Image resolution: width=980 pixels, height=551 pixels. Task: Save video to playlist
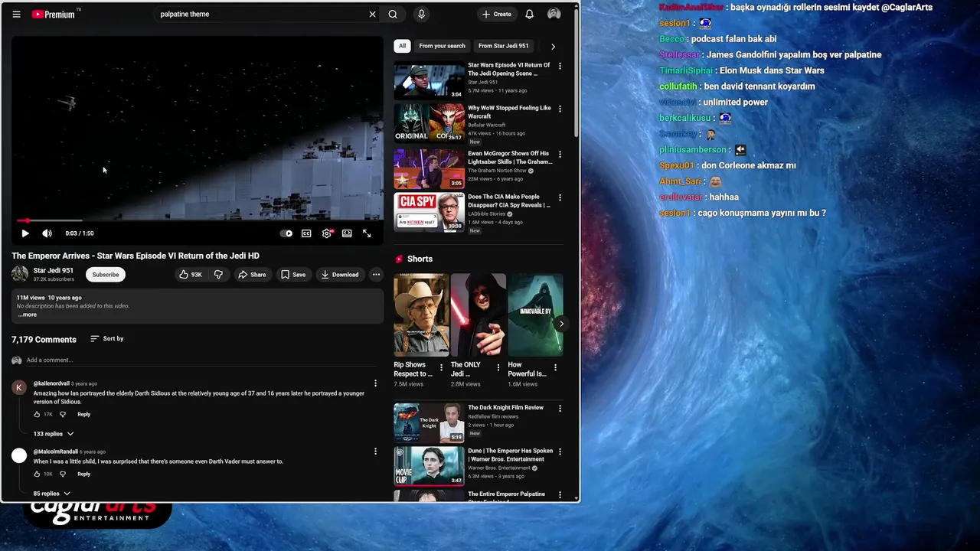click(x=293, y=275)
